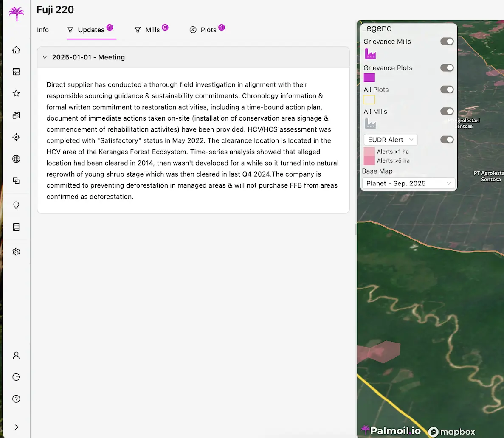This screenshot has width=504, height=438.
Task: Click the mapbox attribution link
Action: tap(452, 432)
